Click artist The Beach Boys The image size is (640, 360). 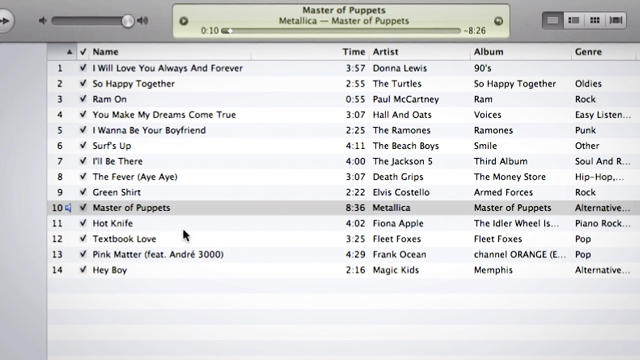pos(406,146)
